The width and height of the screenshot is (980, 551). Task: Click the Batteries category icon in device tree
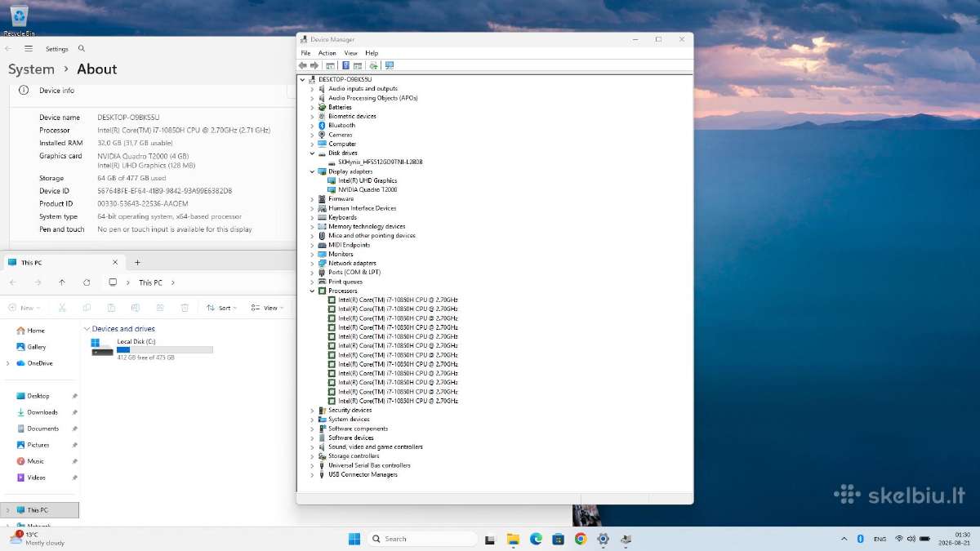click(x=322, y=107)
